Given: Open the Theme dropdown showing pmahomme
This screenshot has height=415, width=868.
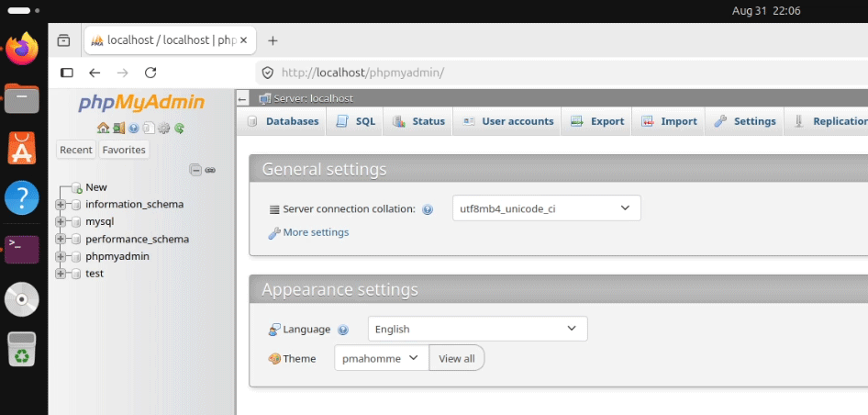Looking at the screenshot, I should [x=382, y=358].
